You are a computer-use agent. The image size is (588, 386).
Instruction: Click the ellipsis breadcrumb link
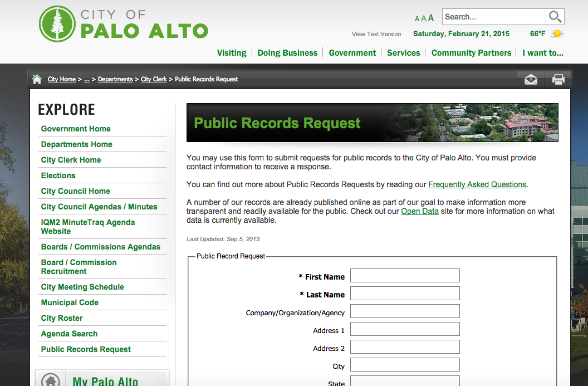[87, 79]
